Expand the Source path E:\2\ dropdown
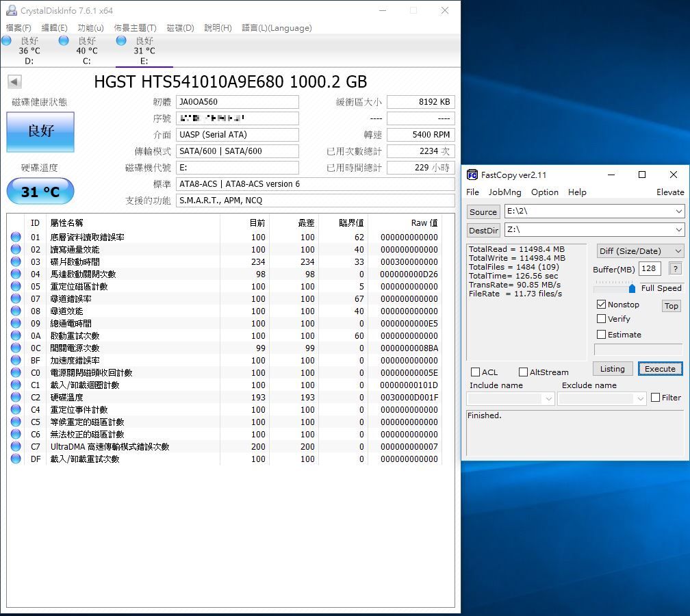The image size is (690, 616). 679,211
